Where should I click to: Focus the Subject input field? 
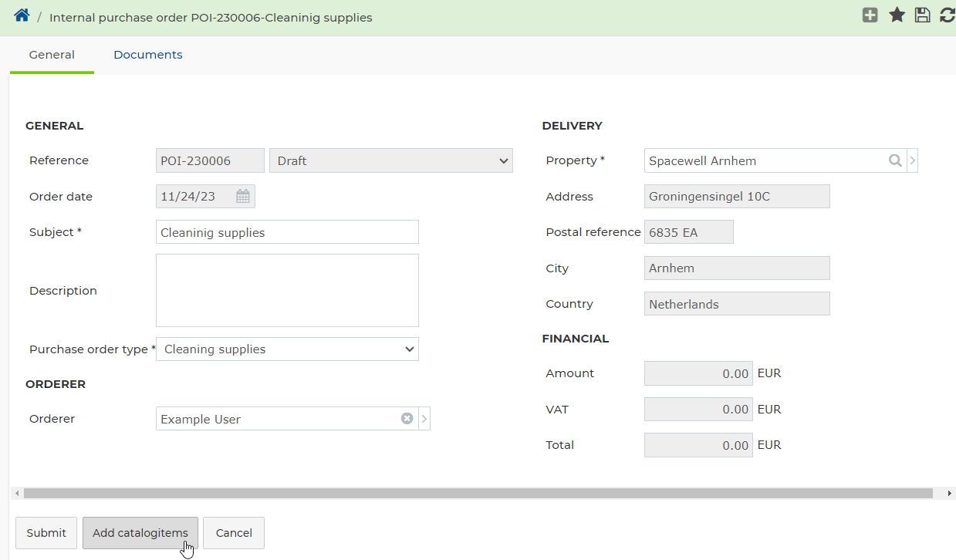point(287,232)
